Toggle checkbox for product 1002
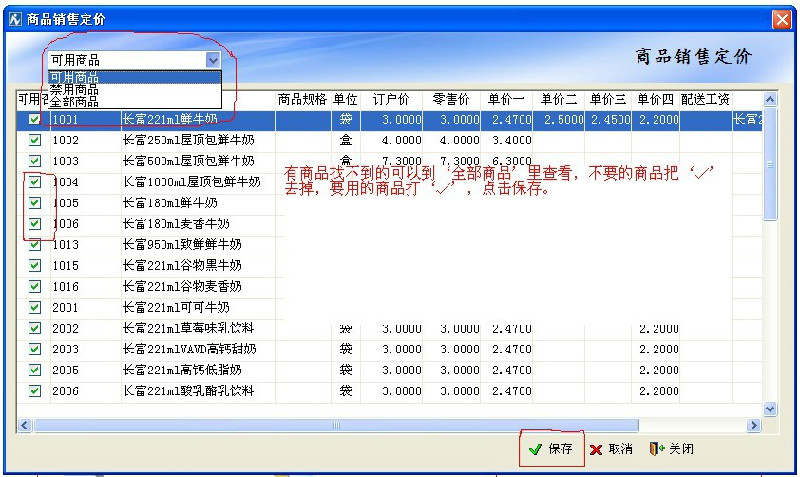 [34, 140]
